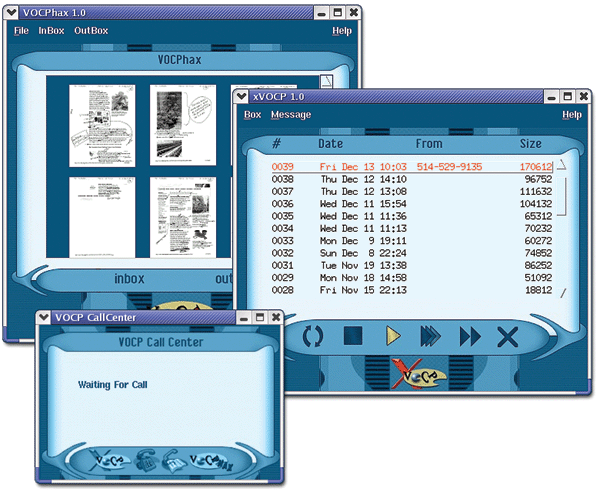This screenshot has height=495, width=600.
Task: Click the triple-arrow fast forward icon
Action: pyautogui.click(x=430, y=336)
